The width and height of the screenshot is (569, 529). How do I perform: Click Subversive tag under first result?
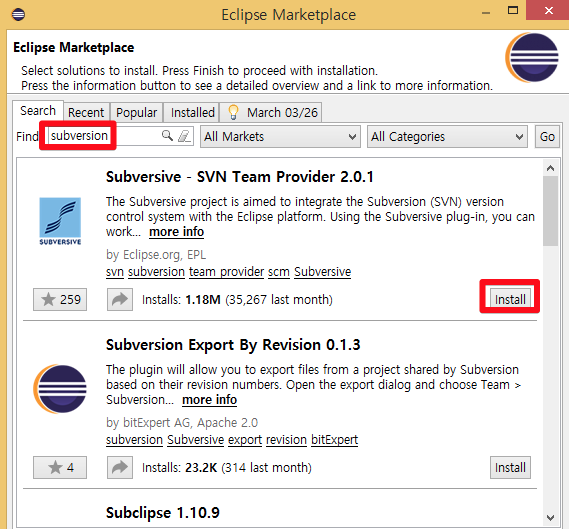323,272
